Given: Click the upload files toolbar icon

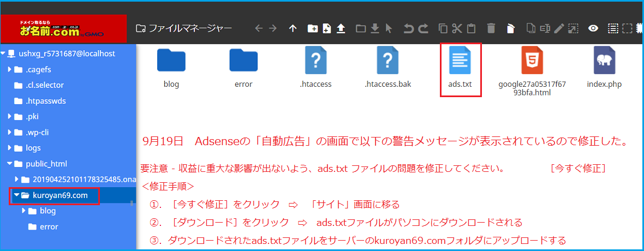Looking at the screenshot, I should (341, 28).
